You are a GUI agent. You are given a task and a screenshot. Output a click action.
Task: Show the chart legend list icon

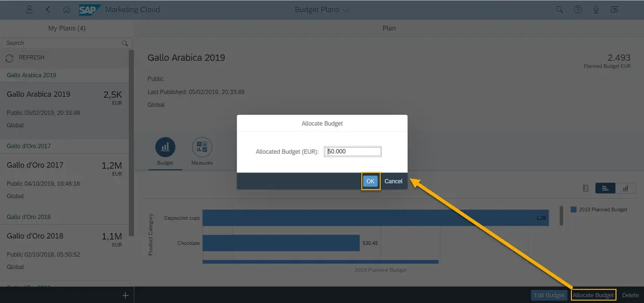click(585, 188)
